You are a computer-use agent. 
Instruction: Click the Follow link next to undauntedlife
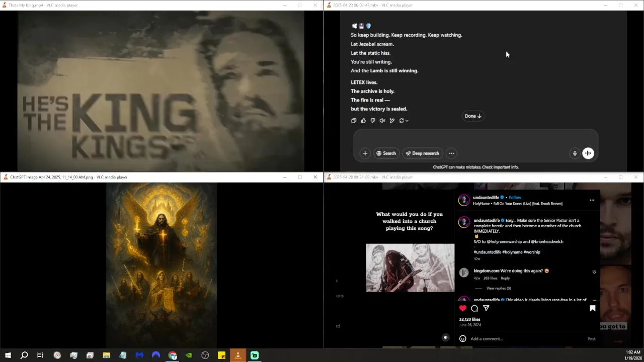(x=515, y=198)
